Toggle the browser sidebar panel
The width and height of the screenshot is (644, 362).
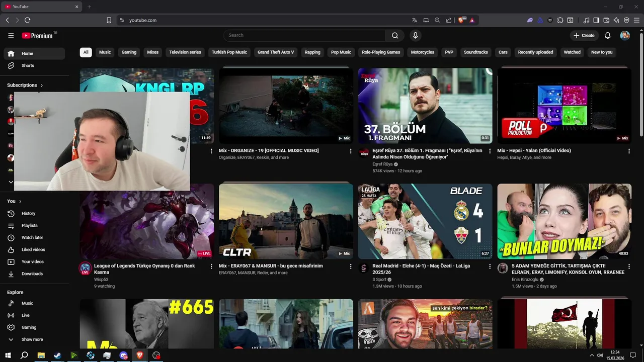tap(596, 20)
